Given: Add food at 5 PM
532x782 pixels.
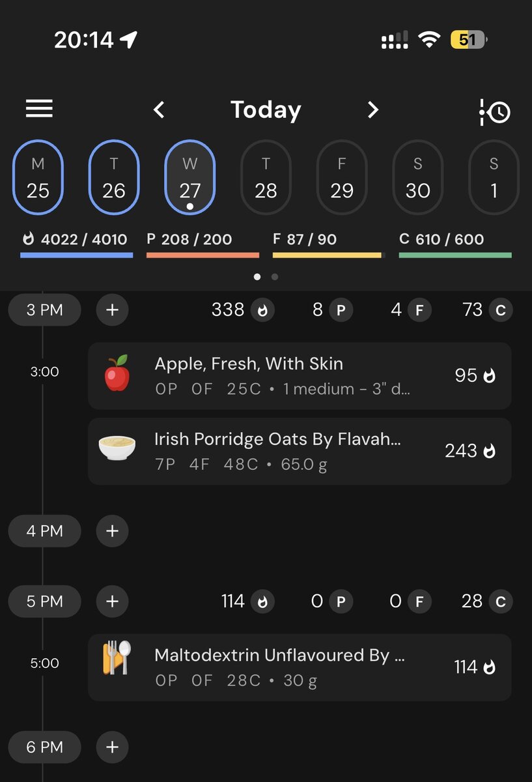Looking at the screenshot, I should tap(113, 601).
